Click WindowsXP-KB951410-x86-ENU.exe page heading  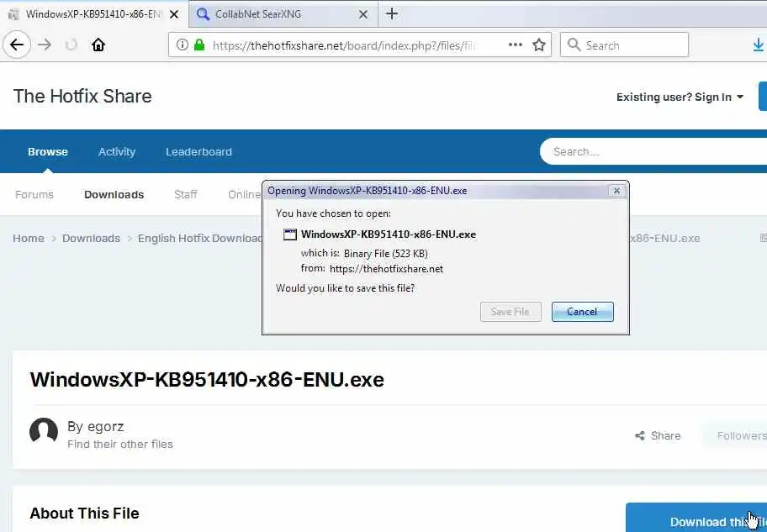tap(207, 379)
